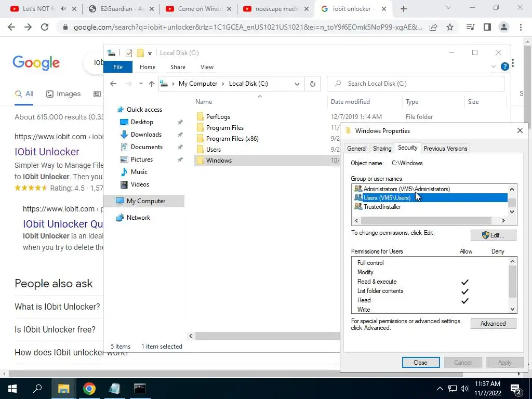Click permissions list down scroll arrow
Image resolution: width=532 pixels, height=399 pixels.
tap(512, 309)
